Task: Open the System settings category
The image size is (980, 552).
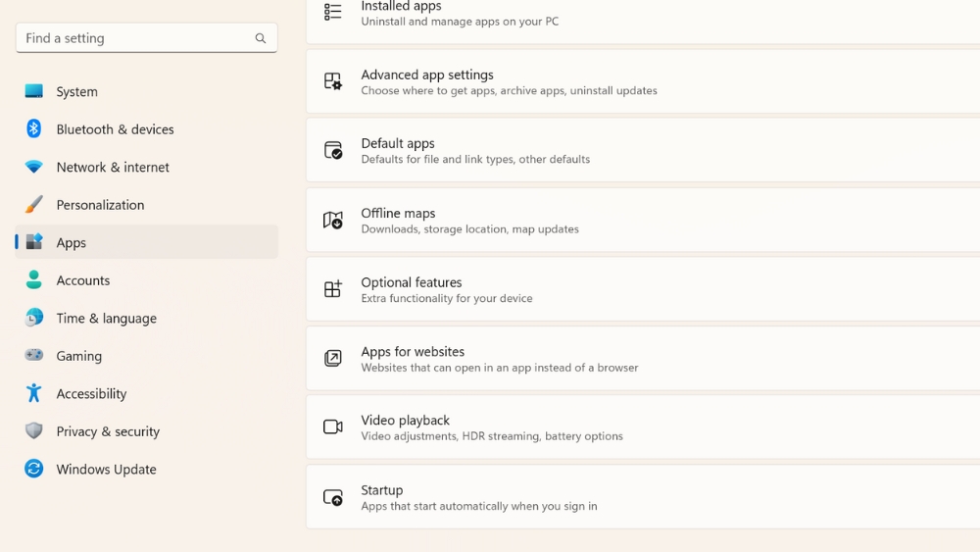Action: pos(76,92)
